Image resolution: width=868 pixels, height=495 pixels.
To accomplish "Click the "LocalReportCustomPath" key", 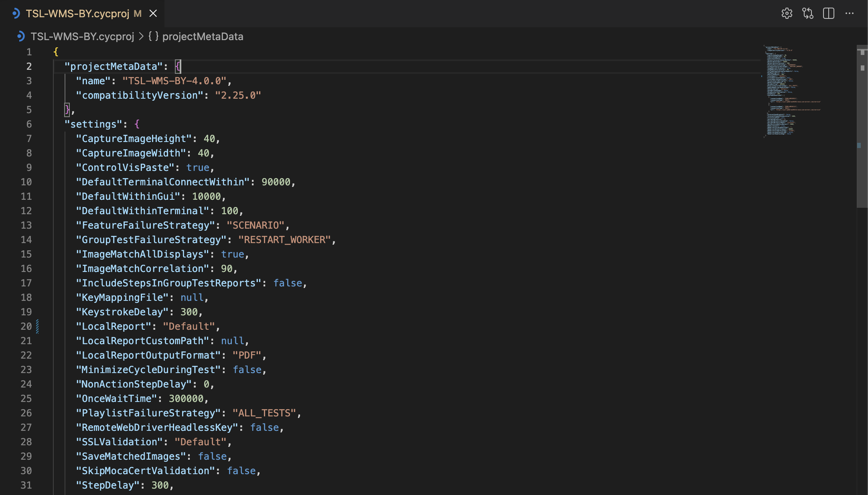I will pos(143,341).
